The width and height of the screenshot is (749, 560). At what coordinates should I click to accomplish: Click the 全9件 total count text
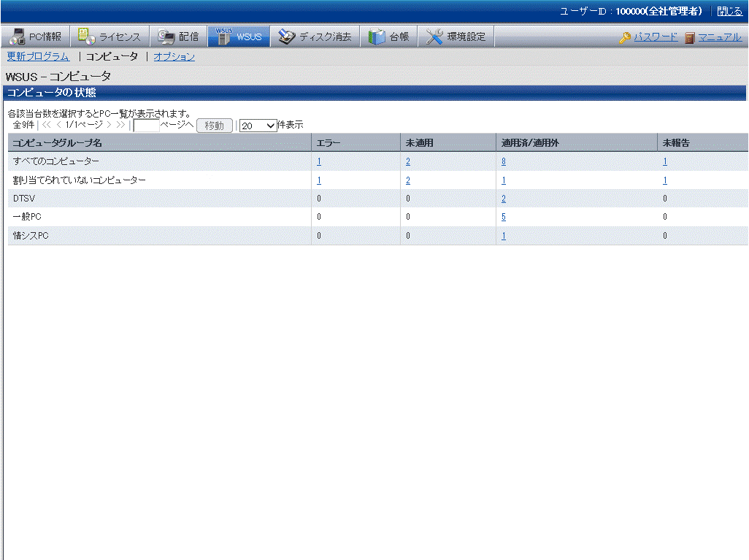23,125
